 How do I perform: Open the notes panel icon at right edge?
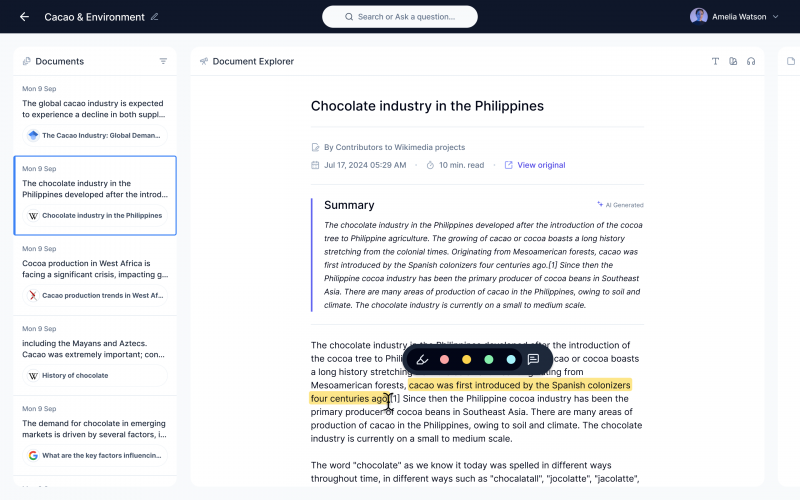[x=791, y=61]
